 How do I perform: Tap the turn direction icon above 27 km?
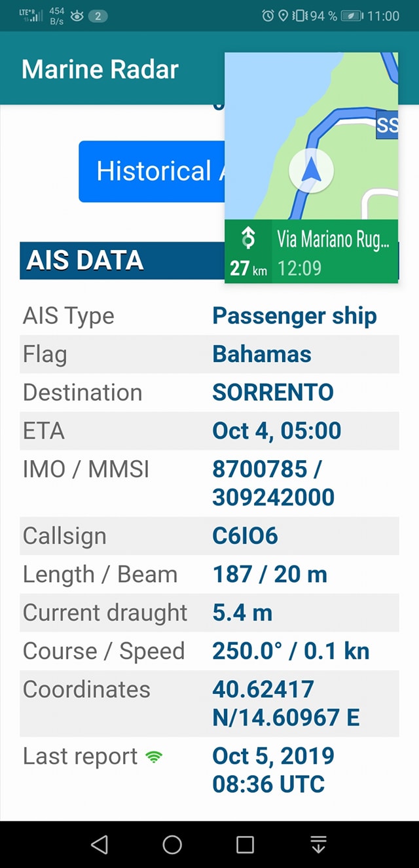pyautogui.click(x=248, y=238)
